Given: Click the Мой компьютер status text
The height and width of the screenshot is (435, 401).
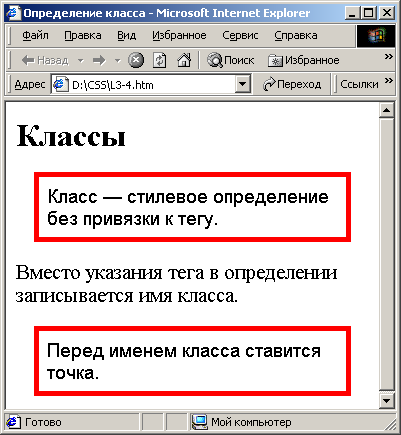Looking at the screenshot, I should point(251,422).
